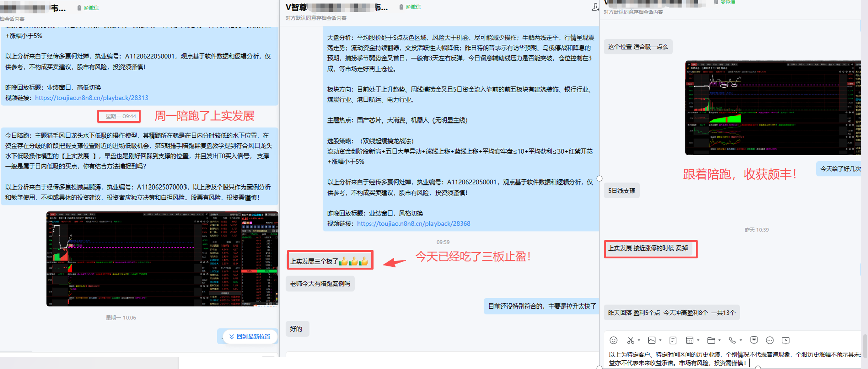
Task: Click the 回到最新位置 button
Action: click(x=249, y=336)
